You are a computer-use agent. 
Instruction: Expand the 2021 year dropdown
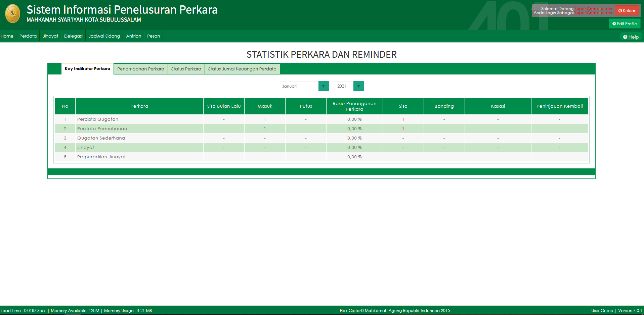tap(358, 86)
